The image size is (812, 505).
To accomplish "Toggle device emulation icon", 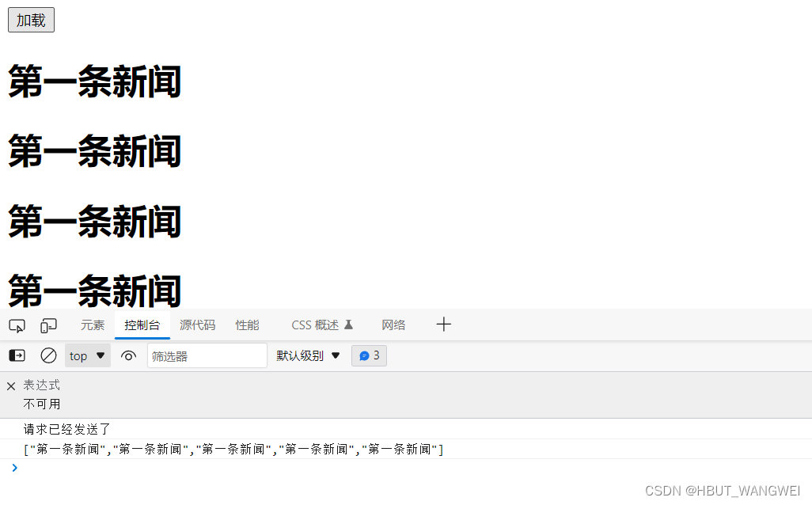I will pyautogui.click(x=49, y=326).
